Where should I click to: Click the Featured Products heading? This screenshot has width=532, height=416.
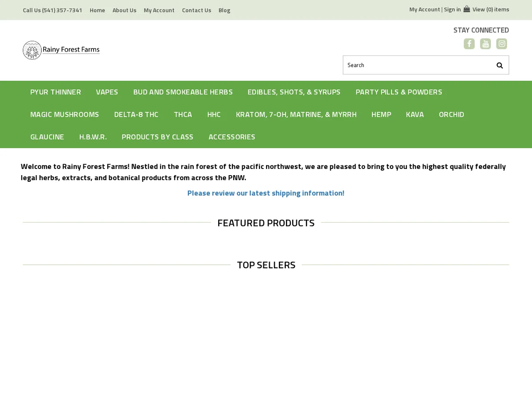tap(266, 223)
